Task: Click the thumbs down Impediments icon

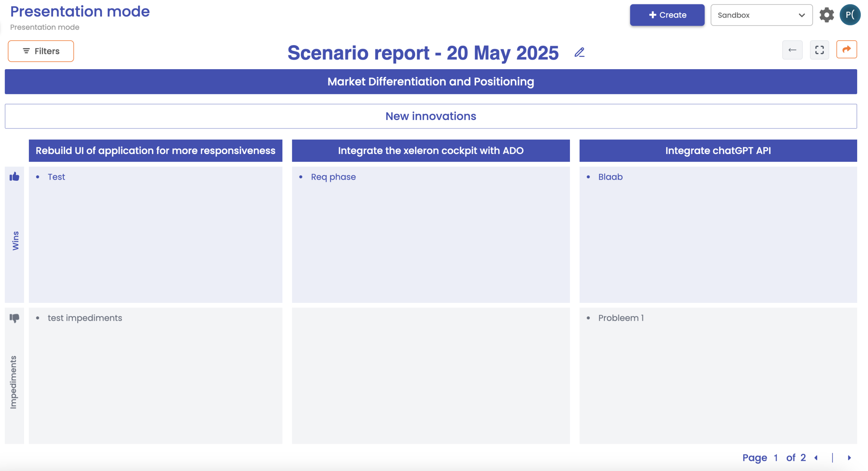Action: coord(14,318)
